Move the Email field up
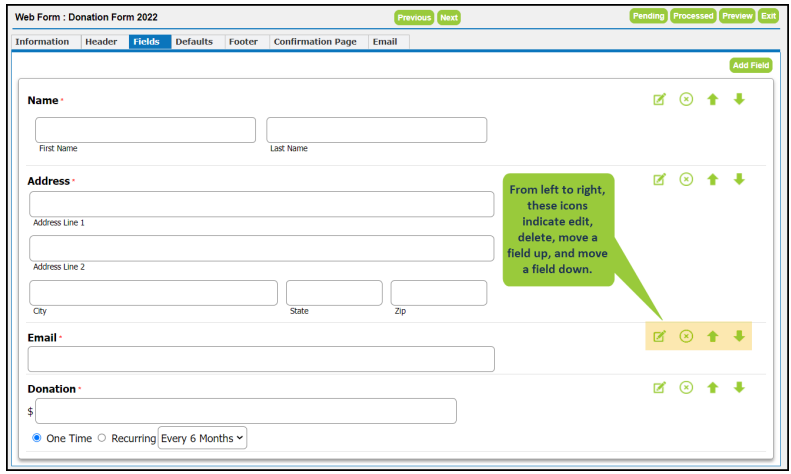This screenshot has height=474, width=791. (713, 336)
